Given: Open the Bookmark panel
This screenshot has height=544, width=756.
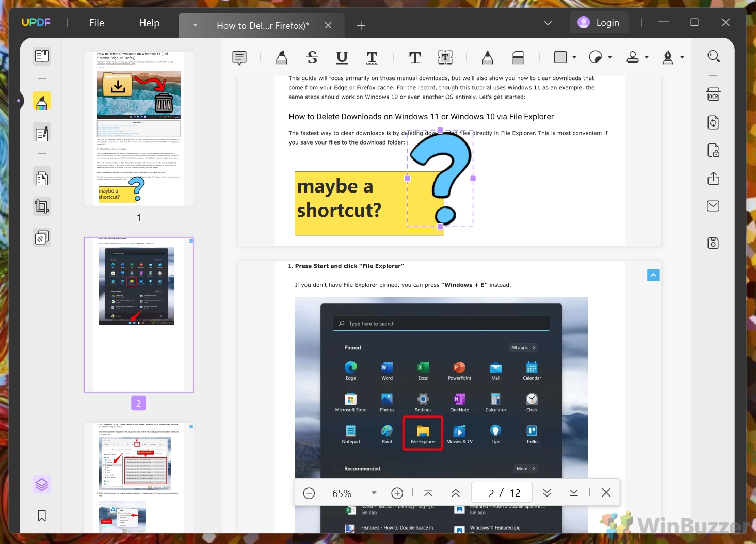Looking at the screenshot, I should coord(42,516).
